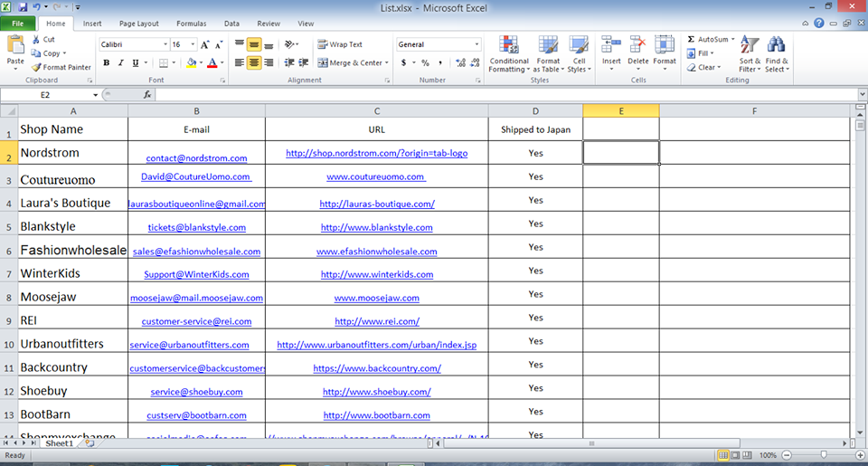This screenshot has height=466, width=868.
Task: Toggle Top Align
Action: (239, 44)
